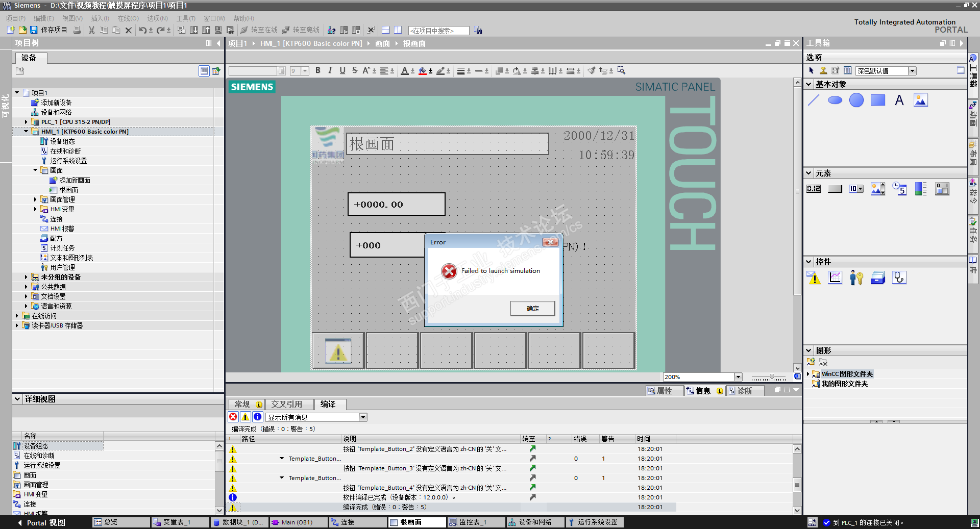The height and width of the screenshot is (529, 980).
Task: Open the 在线(O) menu
Action: click(x=128, y=18)
